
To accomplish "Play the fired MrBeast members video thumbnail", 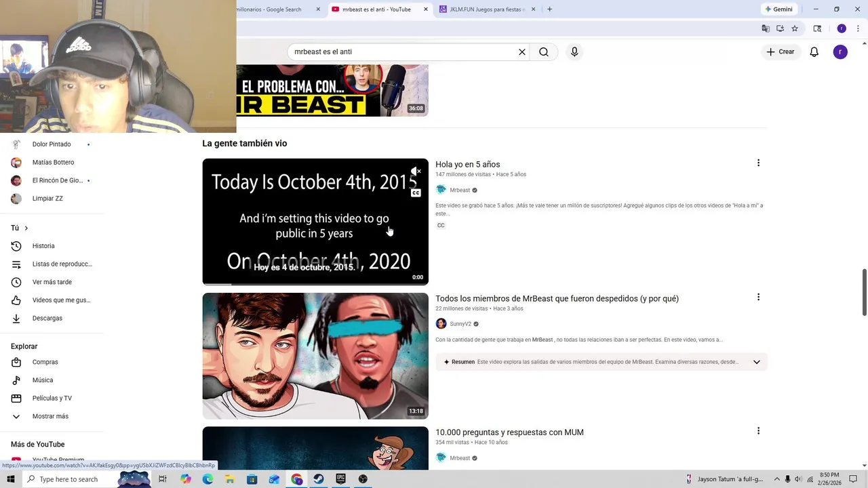I will click(x=315, y=356).
